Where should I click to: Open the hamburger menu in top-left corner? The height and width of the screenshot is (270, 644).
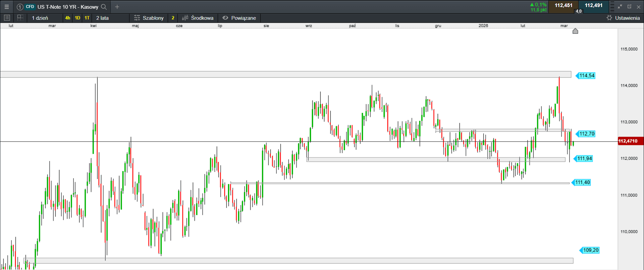pos(6,7)
